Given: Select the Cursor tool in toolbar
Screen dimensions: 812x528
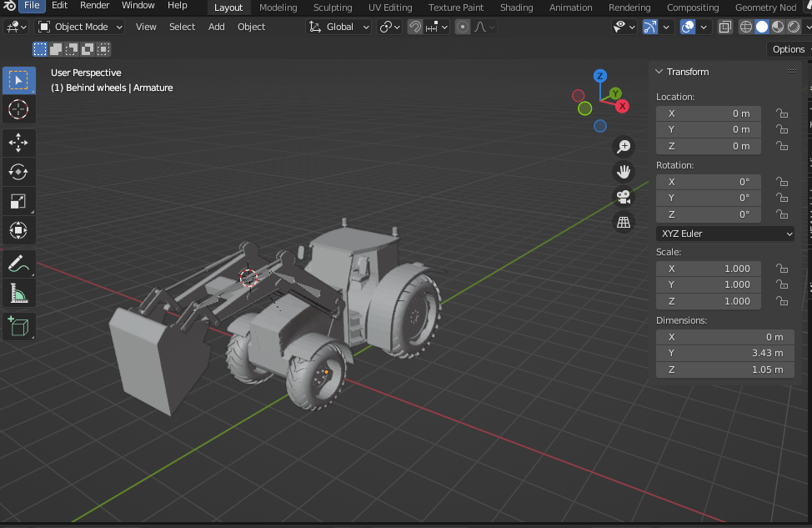Looking at the screenshot, I should (x=18, y=109).
